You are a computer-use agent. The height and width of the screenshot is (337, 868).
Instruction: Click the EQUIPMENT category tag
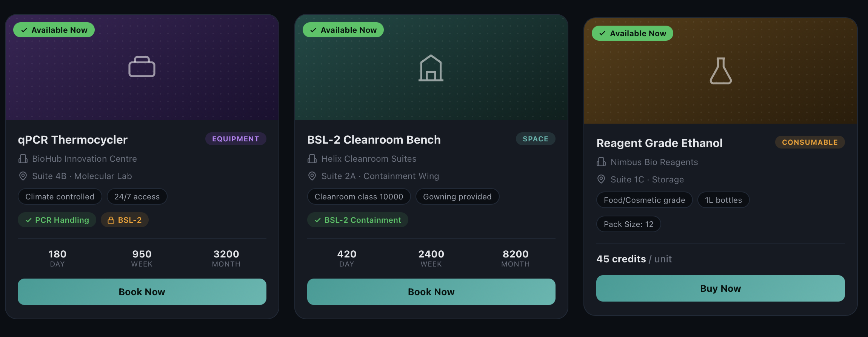point(236,139)
